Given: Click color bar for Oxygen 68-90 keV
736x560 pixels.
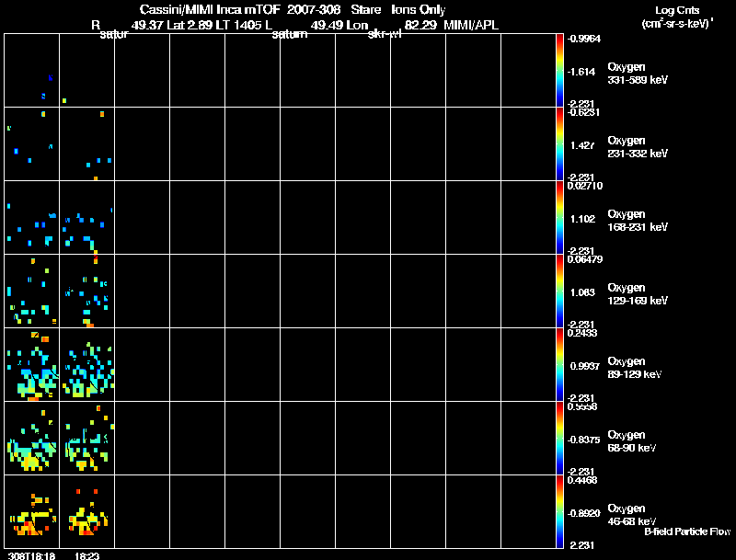Looking at the screenshot, I should coord(559,439).
